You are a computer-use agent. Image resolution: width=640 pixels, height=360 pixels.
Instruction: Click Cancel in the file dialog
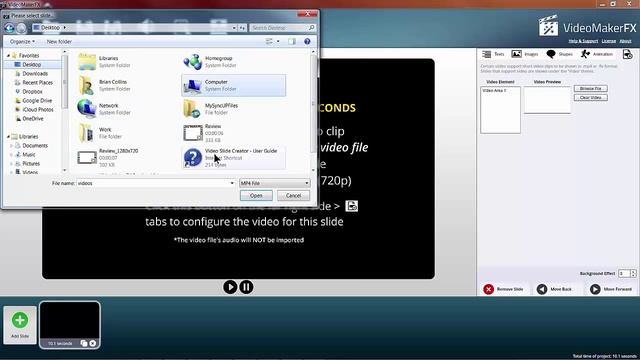click(293, 196)
